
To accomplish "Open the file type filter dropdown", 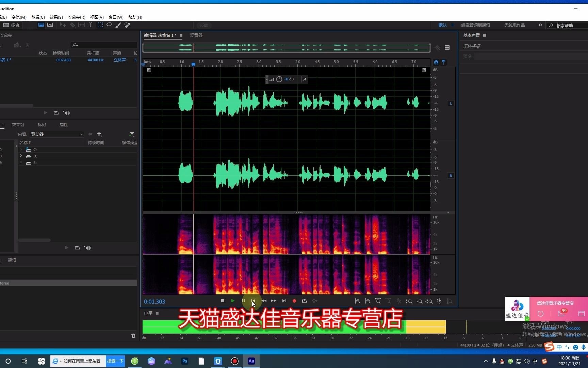I will [132, 134].
